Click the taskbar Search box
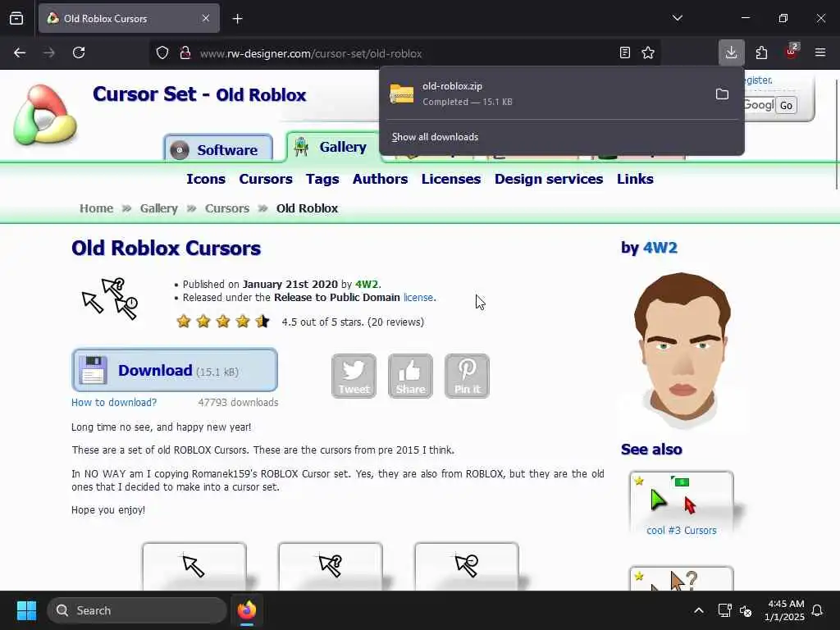This screenshot has height=630, width=840. pos(137,610)
